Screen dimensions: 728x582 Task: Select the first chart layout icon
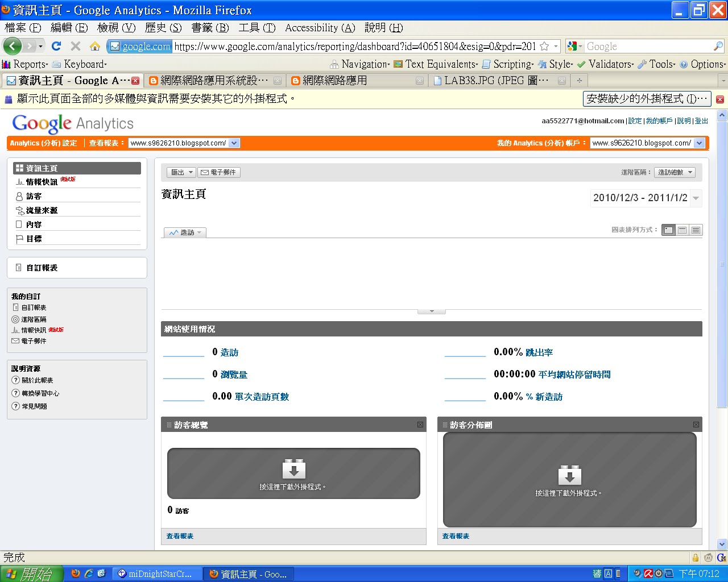[669, 230]
